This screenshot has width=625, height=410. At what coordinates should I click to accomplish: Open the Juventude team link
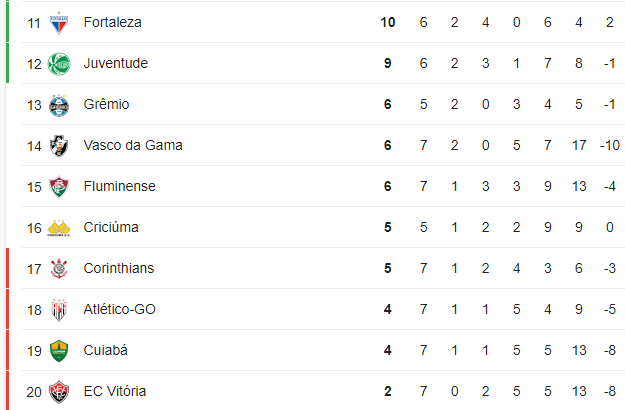(x=116, y=63)
